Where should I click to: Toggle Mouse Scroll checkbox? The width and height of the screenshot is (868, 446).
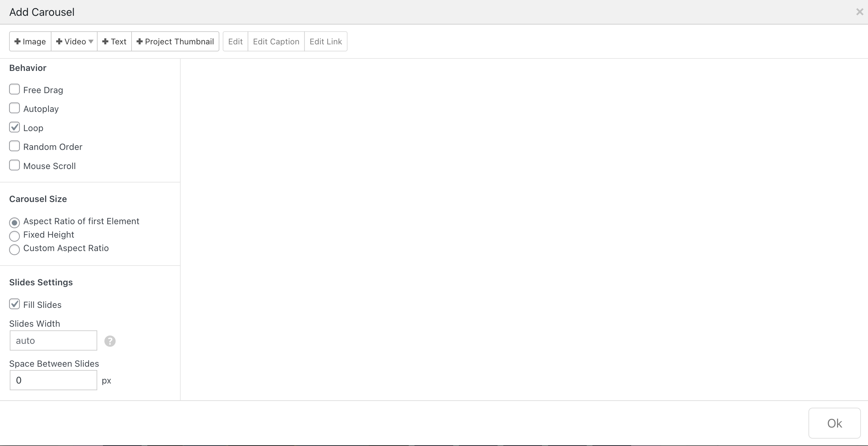(x=14, y=165)
